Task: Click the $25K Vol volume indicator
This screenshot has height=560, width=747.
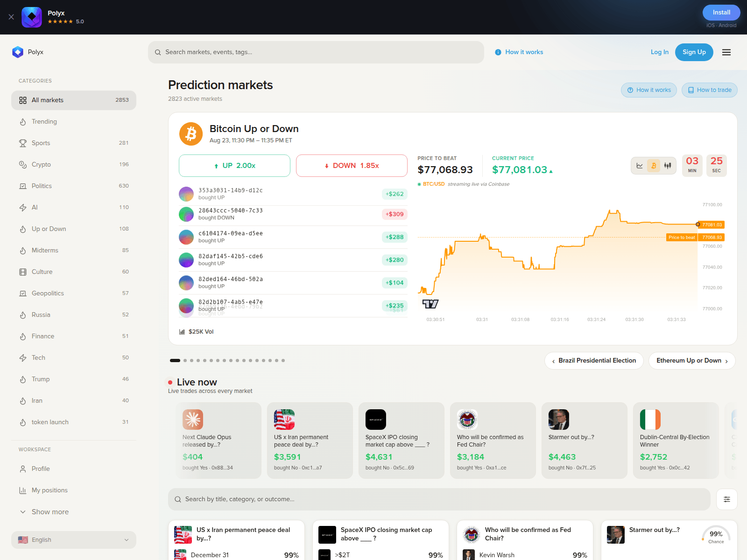Action: (x=197, y=332)
